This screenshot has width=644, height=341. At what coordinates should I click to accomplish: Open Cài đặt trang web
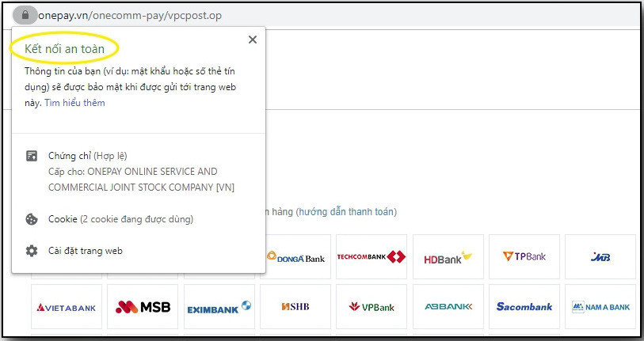(x=86, y=251)
